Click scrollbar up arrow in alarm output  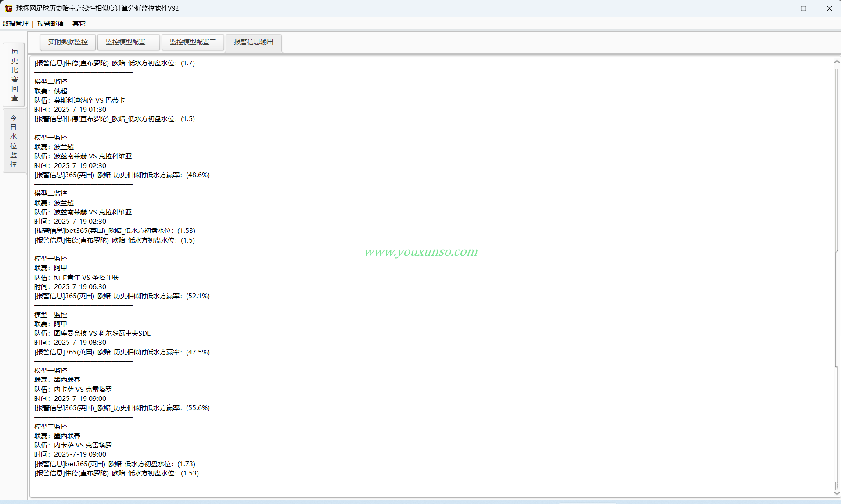pyautogui.click(x=837, y=62)
